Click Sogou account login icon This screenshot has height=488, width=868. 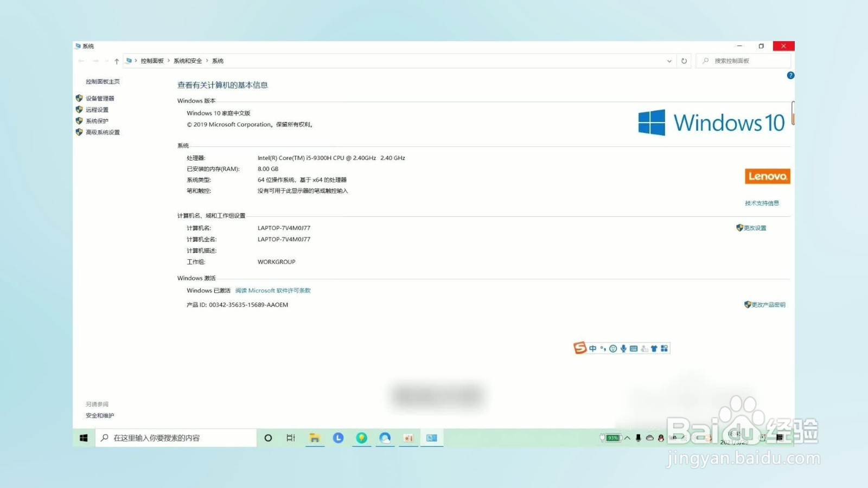click(x=644, y=349)
